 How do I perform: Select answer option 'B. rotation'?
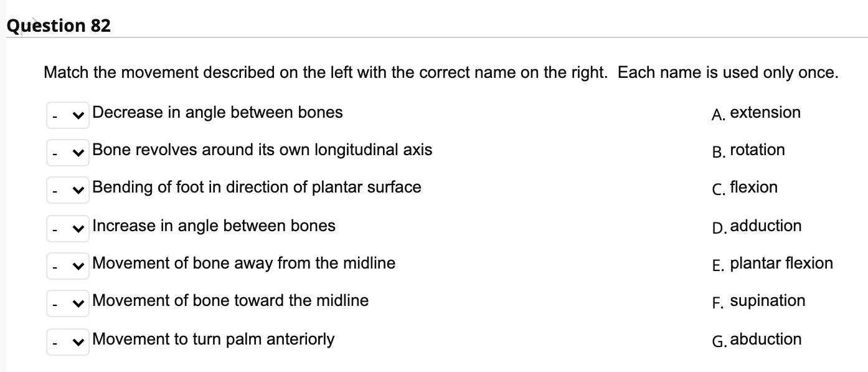coord(748,150)
